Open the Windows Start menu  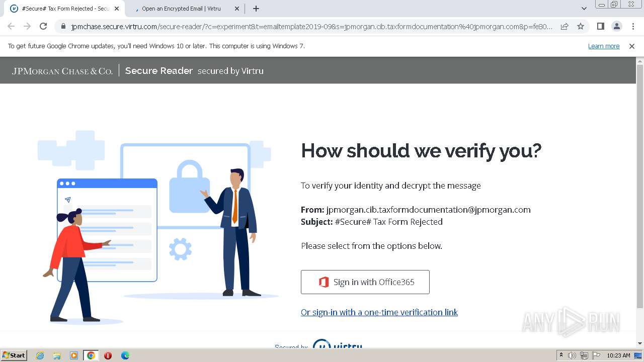pos(14,355)
